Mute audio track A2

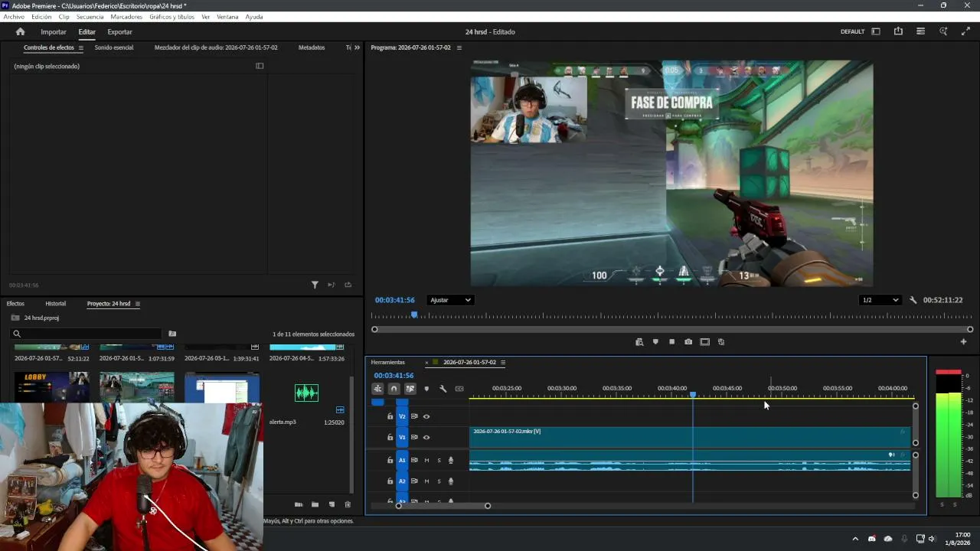pos(426,481)
